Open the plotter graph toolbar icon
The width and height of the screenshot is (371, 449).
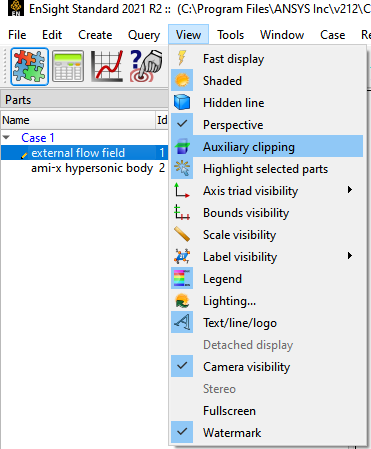(107, 66)
